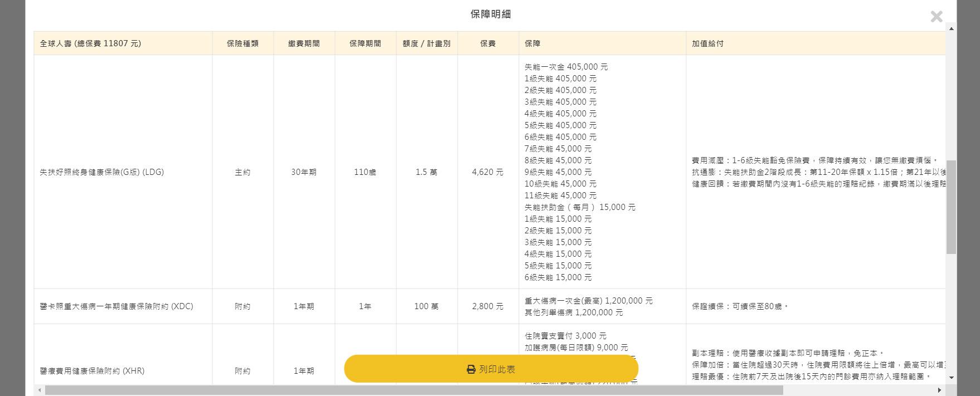Click 住院實支實付 3,000 元 line
Screen dimensions: 980x396
click(x=566, y=336)
